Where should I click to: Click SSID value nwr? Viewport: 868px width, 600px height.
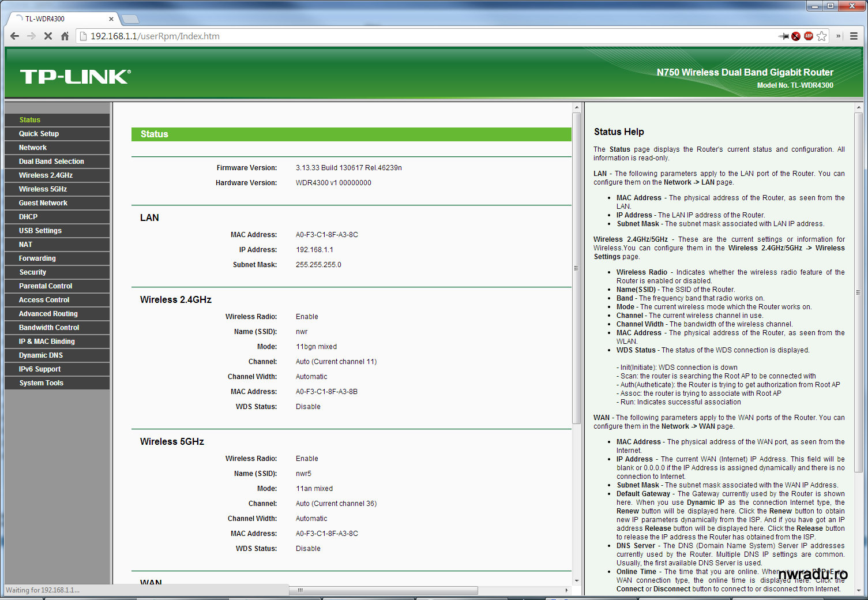(x=302, y=332)
